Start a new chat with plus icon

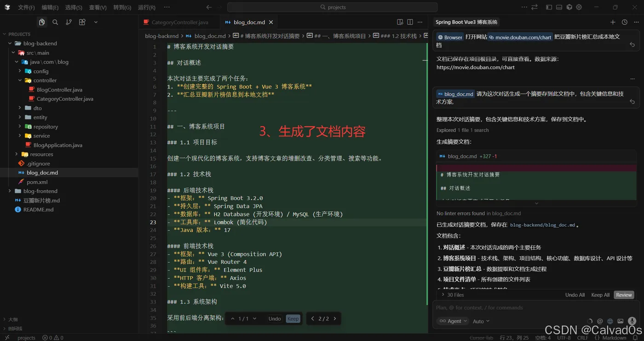(613, 22)
